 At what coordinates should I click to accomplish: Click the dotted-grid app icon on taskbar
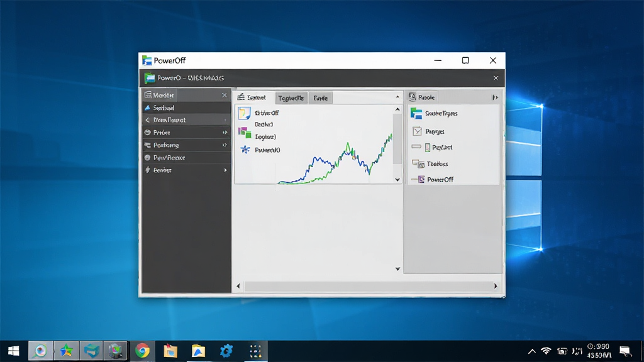(x=255, y=351)
